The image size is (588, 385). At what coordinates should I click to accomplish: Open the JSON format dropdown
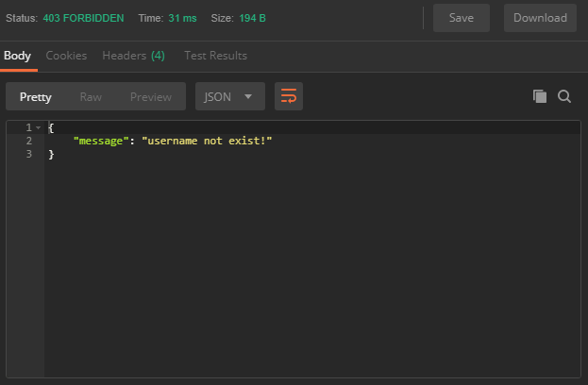[230, 96]
